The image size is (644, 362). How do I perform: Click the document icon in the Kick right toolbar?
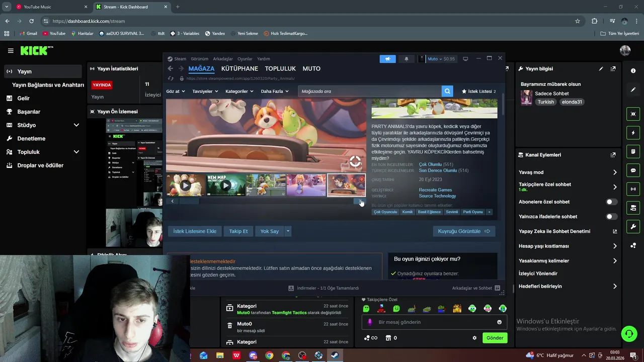click(633, 151)
